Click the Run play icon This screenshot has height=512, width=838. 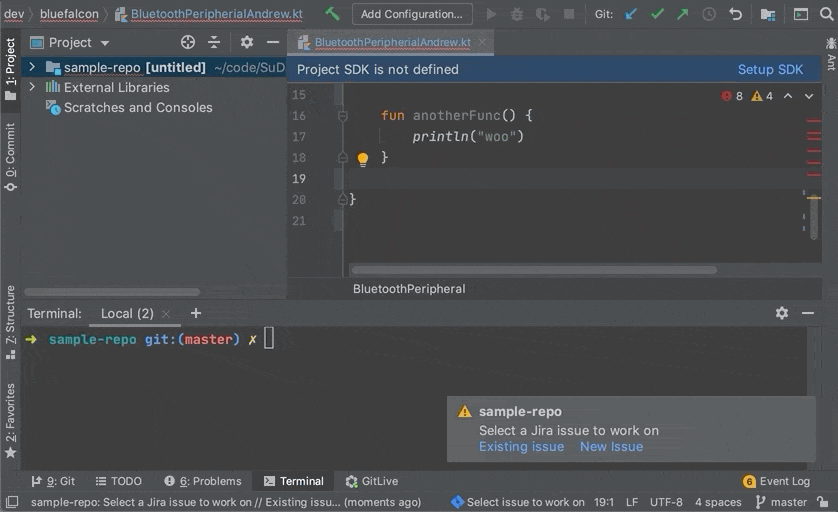point(491,14)
